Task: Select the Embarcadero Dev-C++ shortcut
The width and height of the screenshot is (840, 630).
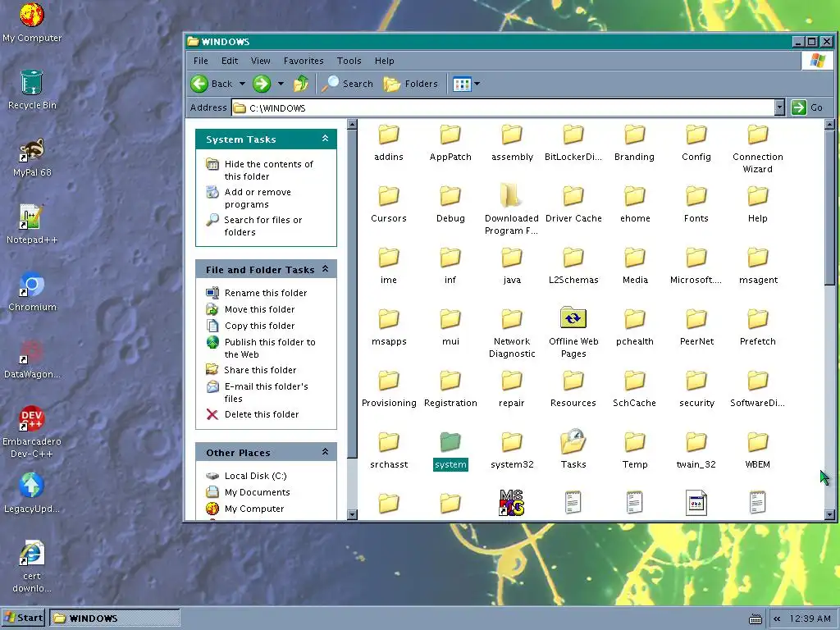Action: coord(32,431)
